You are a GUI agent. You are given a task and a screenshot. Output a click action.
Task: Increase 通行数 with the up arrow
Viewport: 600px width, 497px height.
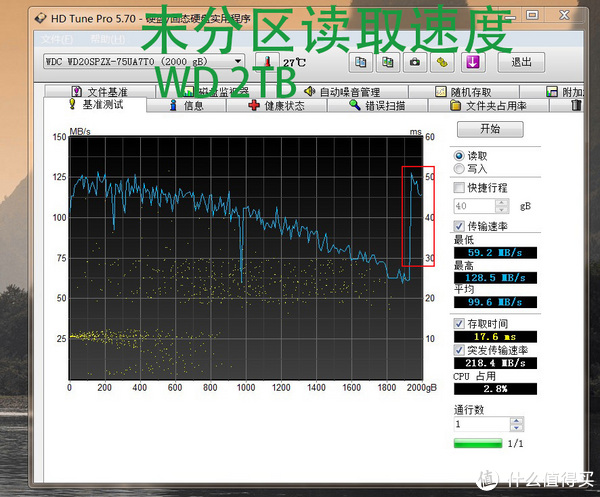[517, 420]
